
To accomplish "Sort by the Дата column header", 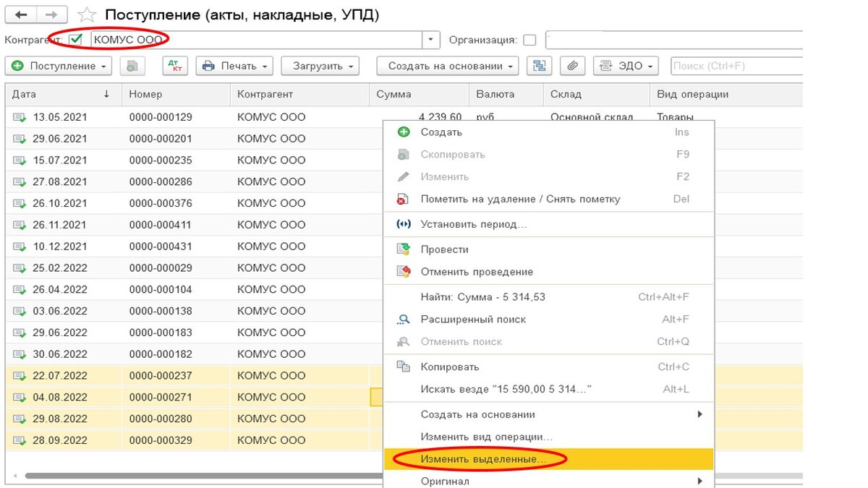I will tap(63, 94).
